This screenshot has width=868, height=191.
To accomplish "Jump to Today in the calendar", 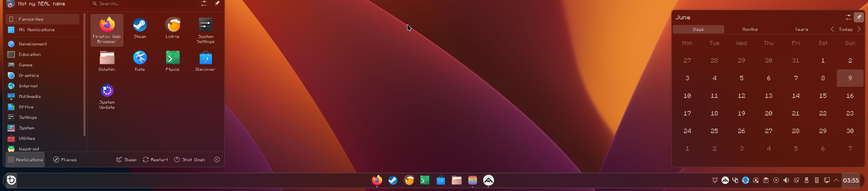I will pyautogui.click(x=846, y=29).
